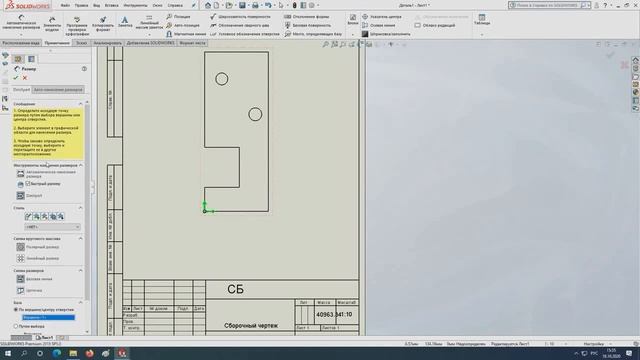The width and height of the screenshot is (640, 360).
Task: Switch to the Добавления SOLIDWORKS tab
Action: 150,43
